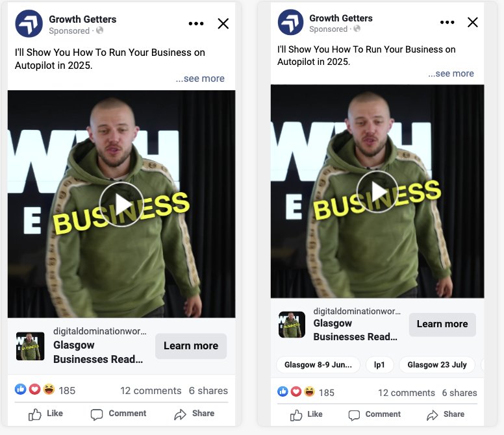View 12 comments on left ad
The image size is (504, 435).
coord(151,391)
